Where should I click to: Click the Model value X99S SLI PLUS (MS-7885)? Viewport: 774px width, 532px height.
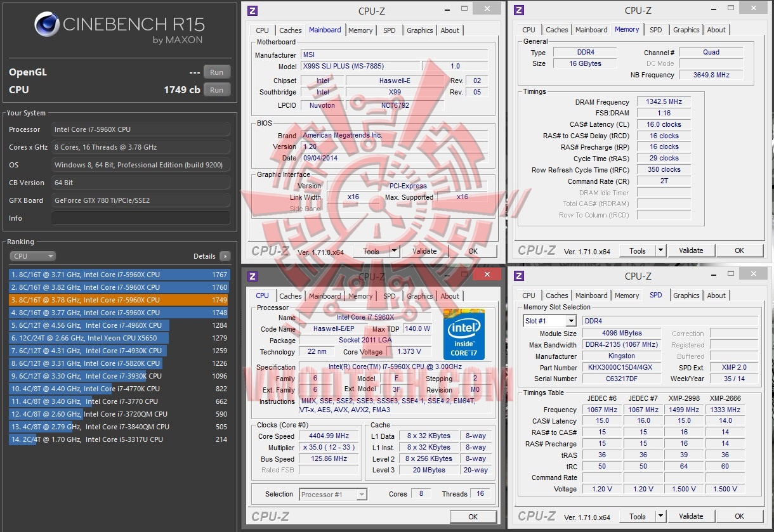tap(360, 66)
